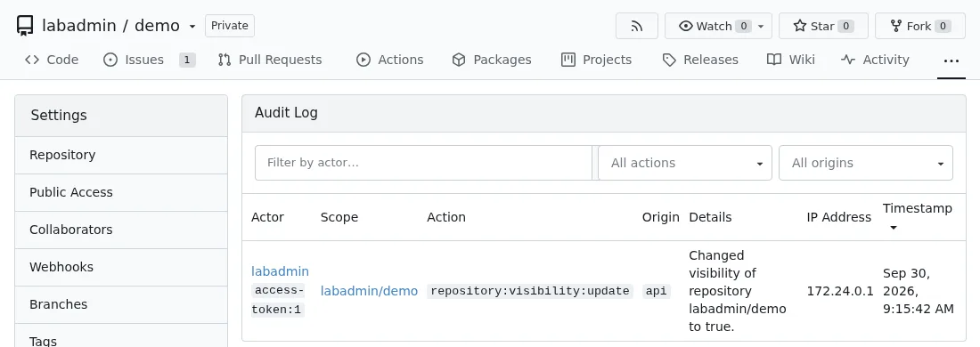Click the Pull Requests tab's merge icon

click(x=225, y=60)
